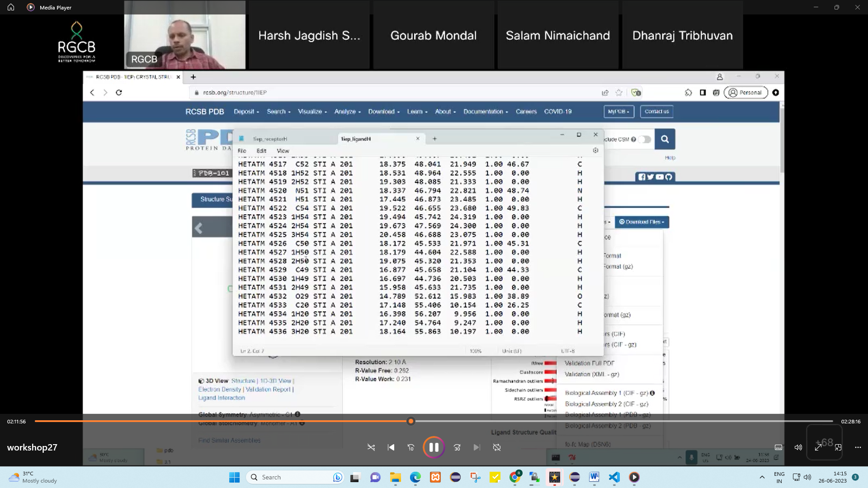This screenshot has width=868, height=488.
Task: Click the seek bar position handle
Action: pos(411,421)
